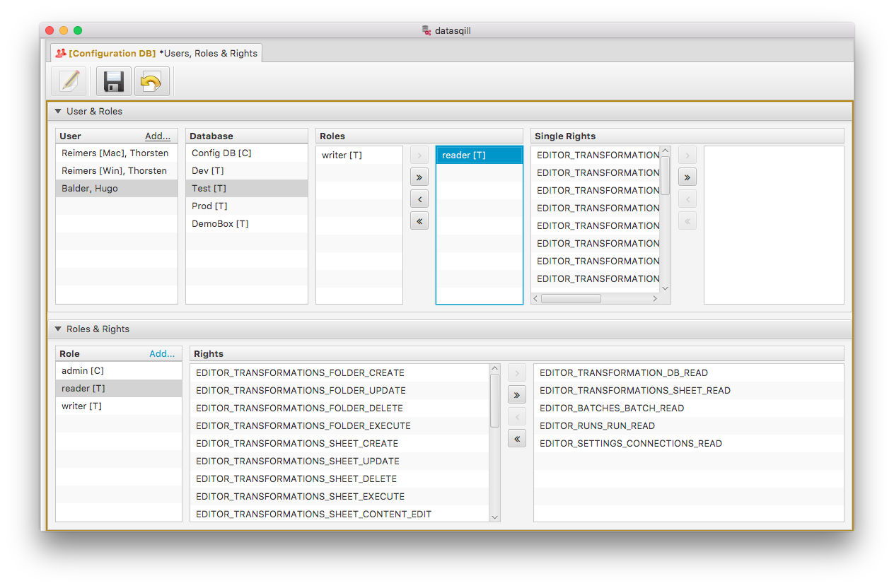Collapse the Roles & Rights section
This screenshot has height=588, width=894.
pyautogui.click(x=58, y=329)
